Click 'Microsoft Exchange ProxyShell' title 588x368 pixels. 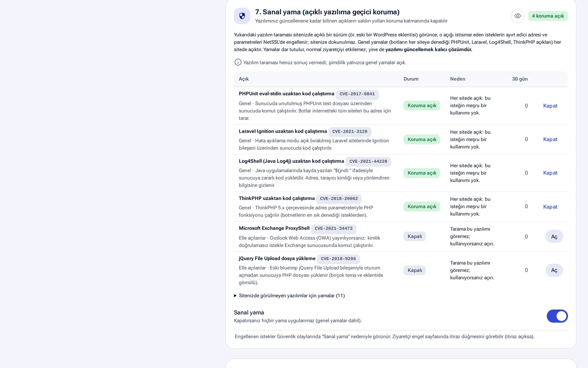(x=274, y=228)
